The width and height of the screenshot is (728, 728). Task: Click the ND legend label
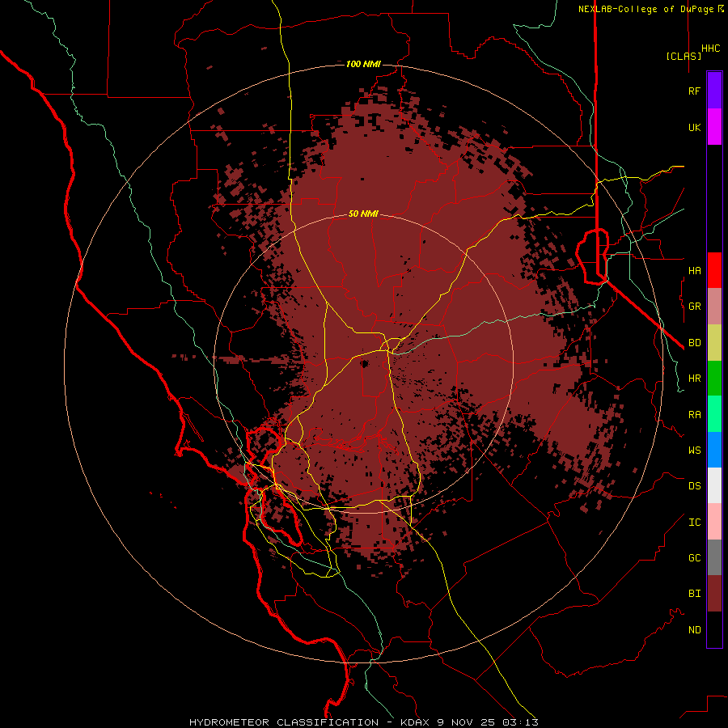coord(694,630)
